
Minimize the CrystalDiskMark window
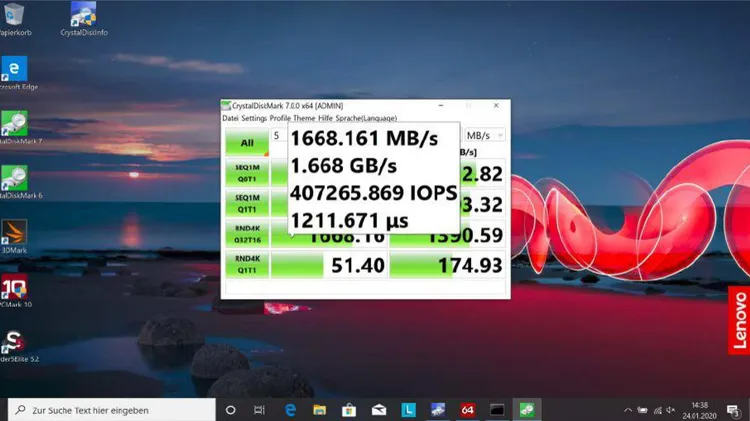[441, 105]
